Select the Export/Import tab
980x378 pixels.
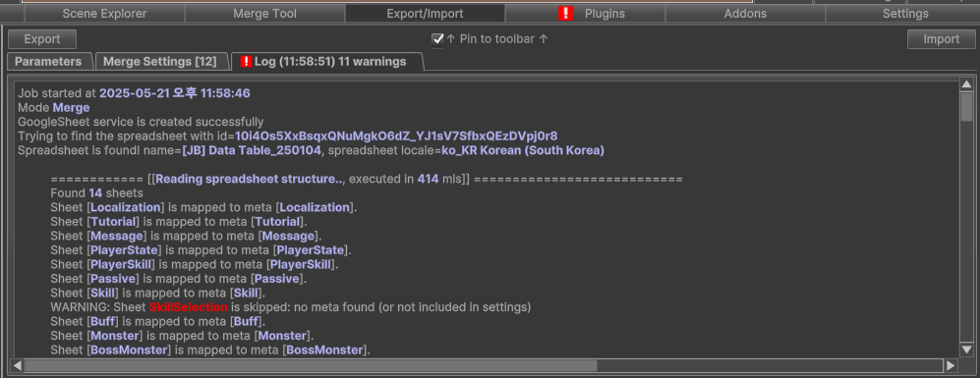(x=425, y=13)
